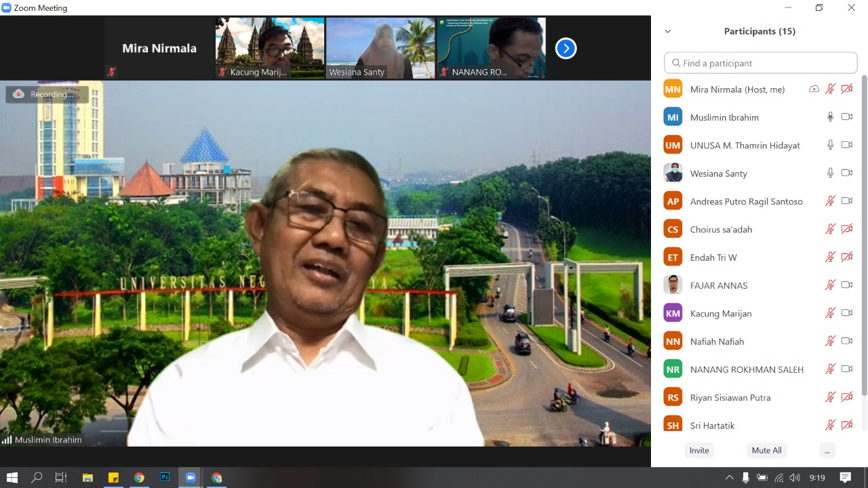Click the camera icon next to FAJAR ANNAS
Viewport: 868px width, 488px height.
(846, 285)
